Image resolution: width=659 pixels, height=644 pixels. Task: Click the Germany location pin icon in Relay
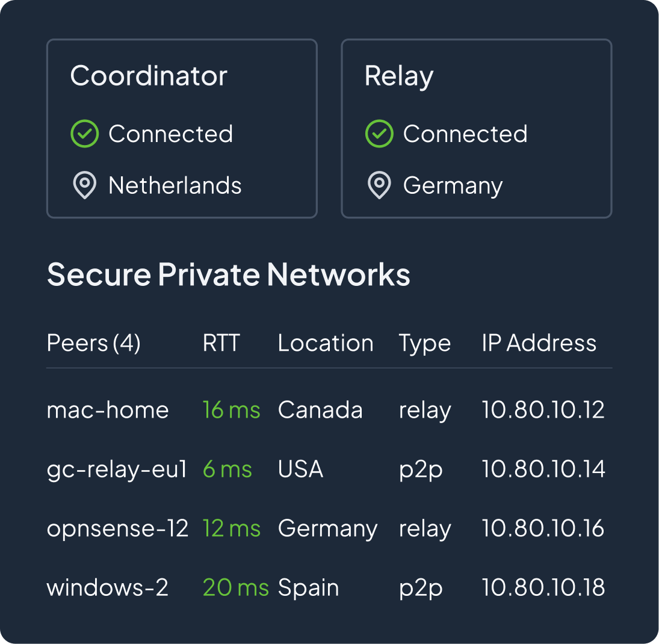[x=379, y=186]
